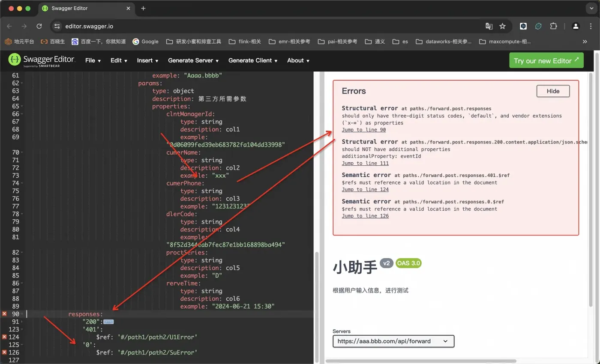Open Chrome three-dot menu

(x=590, y=26)
